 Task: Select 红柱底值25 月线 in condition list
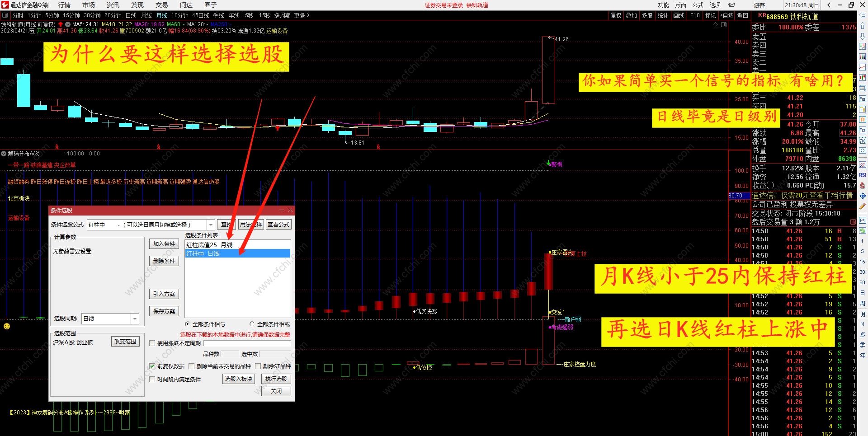(x=237, y=245)
